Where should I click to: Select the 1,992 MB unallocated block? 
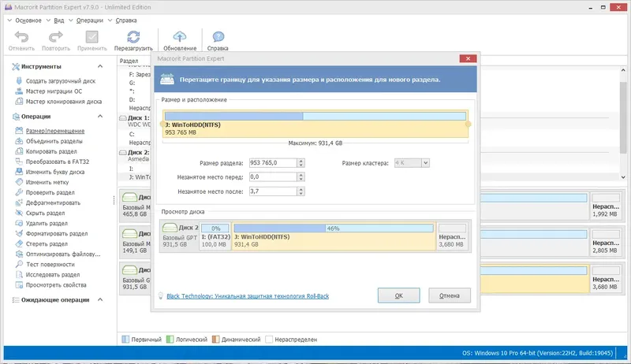tap(605, 206)
